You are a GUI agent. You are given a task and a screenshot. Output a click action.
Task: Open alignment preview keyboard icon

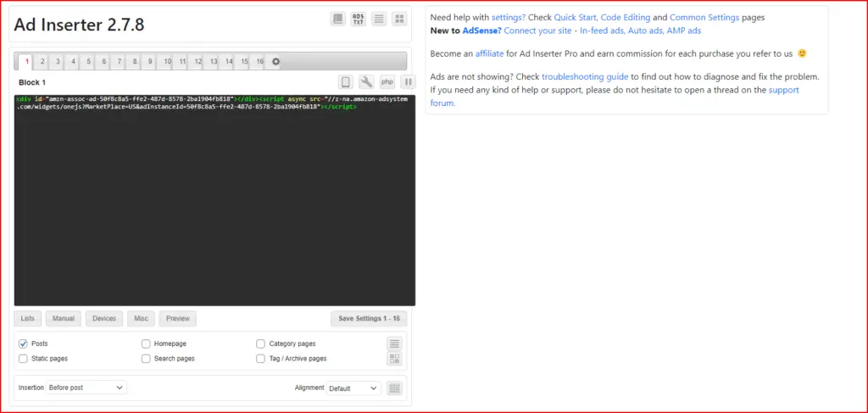[x=394, y=388]
